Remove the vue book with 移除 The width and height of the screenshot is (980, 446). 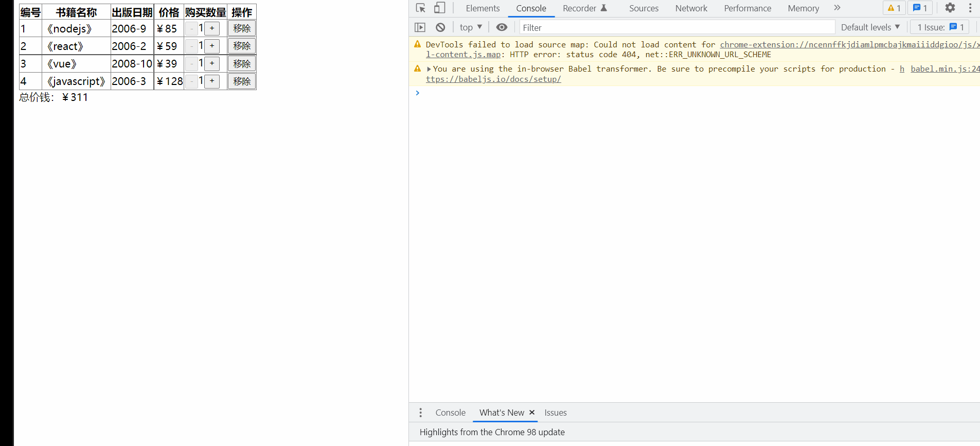(x=242, y=63)
